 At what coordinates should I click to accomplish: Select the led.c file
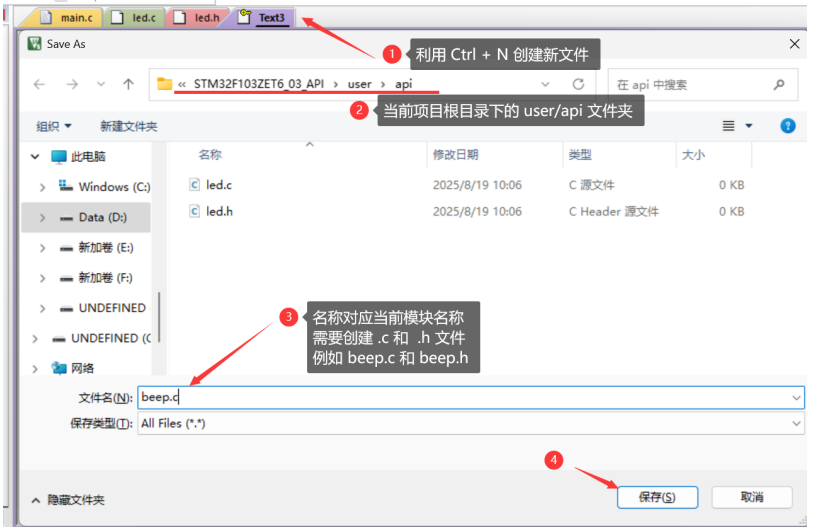[x=219, y=185]
